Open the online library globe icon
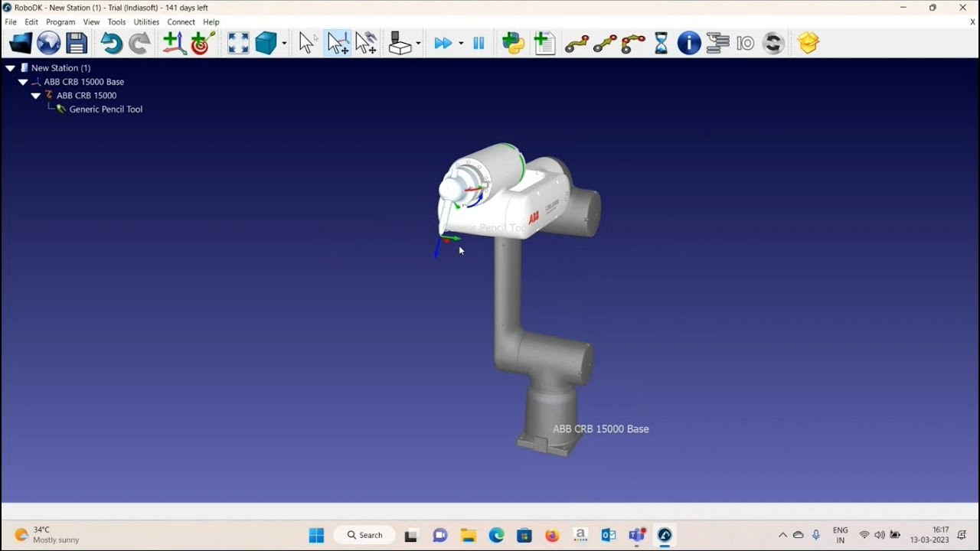Viewport: 980px width, 551px height. [x=48, y=43]
